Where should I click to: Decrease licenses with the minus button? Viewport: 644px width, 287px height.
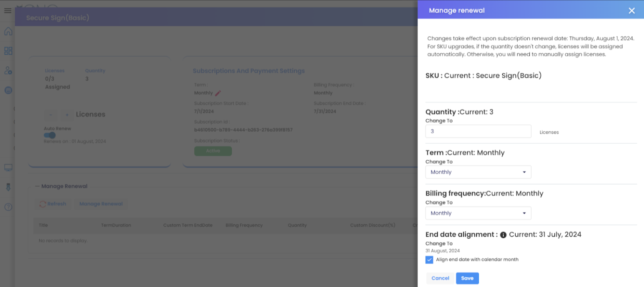pos(51,115)
